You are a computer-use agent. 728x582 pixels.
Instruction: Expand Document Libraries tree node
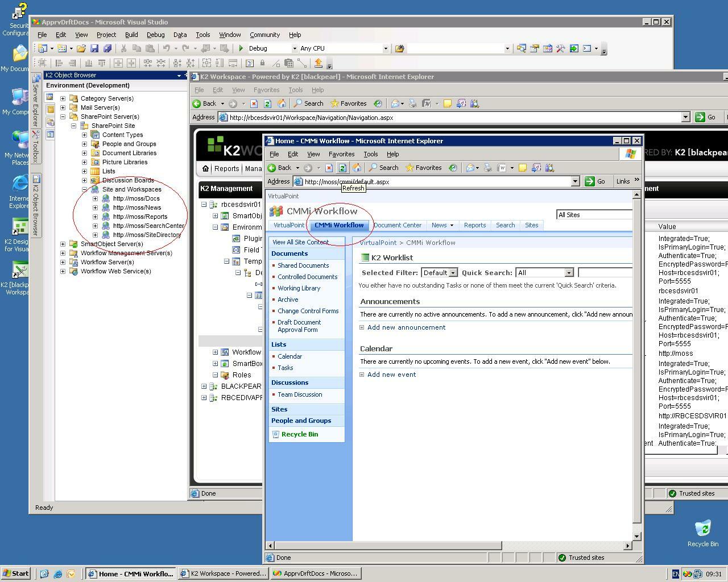[84, 153]
